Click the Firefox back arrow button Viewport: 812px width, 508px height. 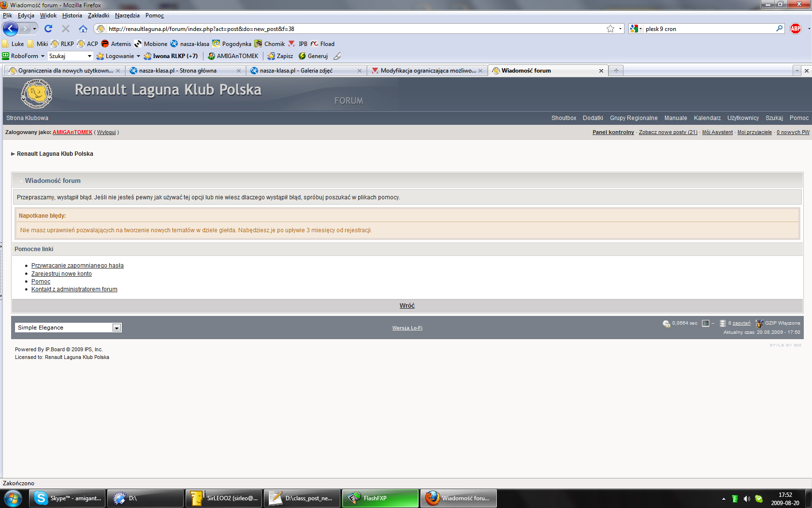[x=11, y=29]
